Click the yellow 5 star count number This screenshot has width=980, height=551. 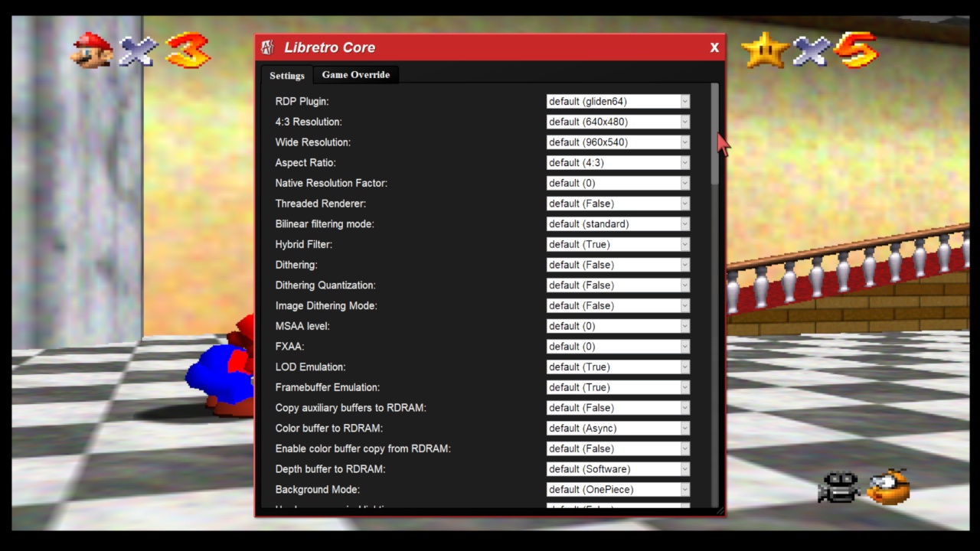(x=857, y=51)
